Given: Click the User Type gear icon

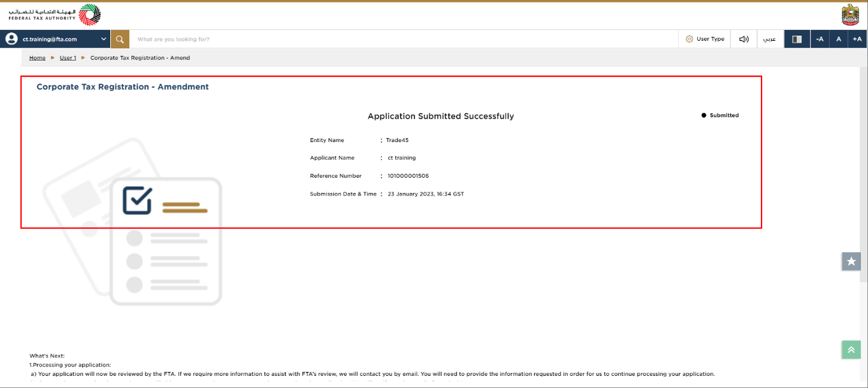Looking at the screenshot, I should pos(689,39).
